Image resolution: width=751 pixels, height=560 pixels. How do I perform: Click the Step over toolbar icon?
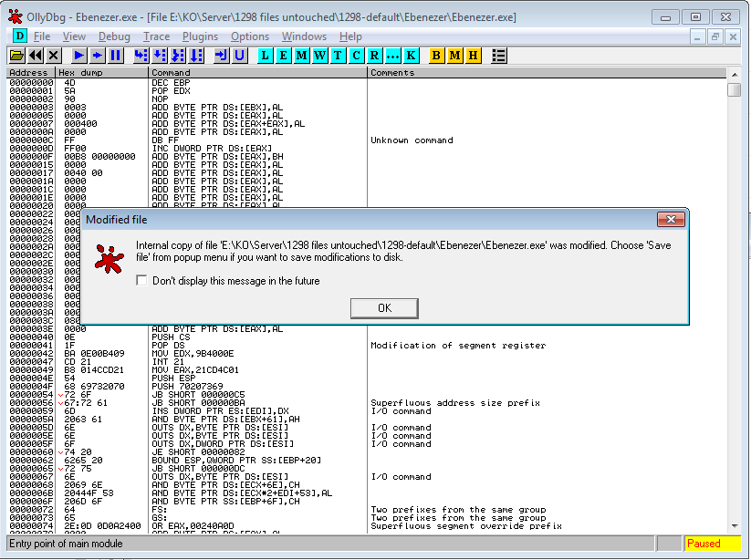tap(160, 56)
